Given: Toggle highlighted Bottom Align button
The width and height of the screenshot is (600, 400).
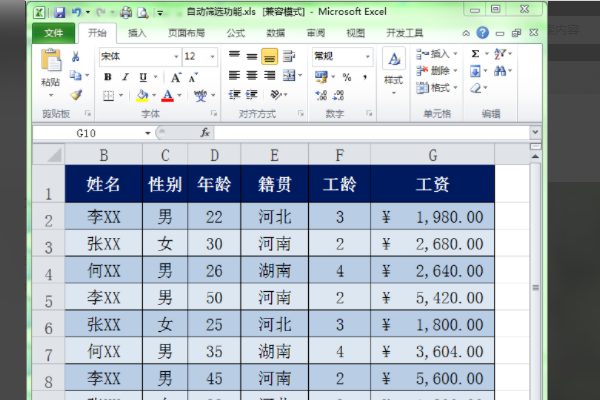Looking at the screenshot, I should click(269, 56).
